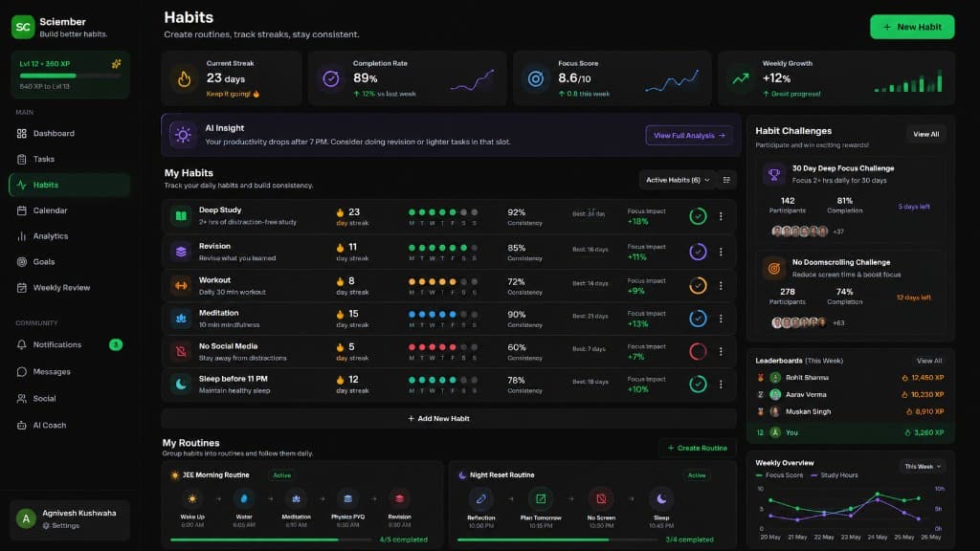Viewport: 980px width, 551px height.
Task: Toggle No Social Media completion circle
Action: click(x=698, y=352)
